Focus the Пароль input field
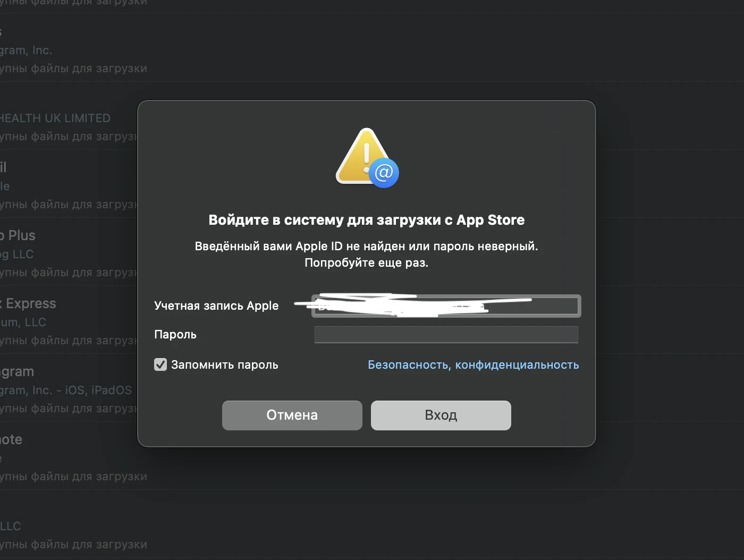This screenshot has height=560, width=744. [x=446, y=335]
